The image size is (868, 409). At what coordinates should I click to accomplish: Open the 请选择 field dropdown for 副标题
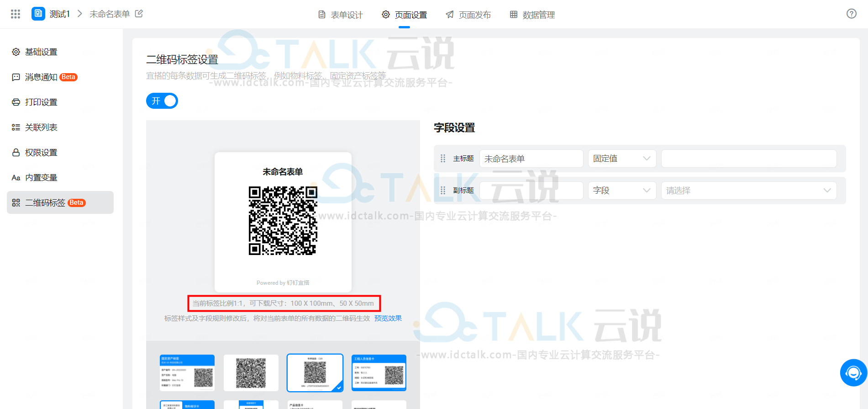pyautogui.click(x=749, y=191)
